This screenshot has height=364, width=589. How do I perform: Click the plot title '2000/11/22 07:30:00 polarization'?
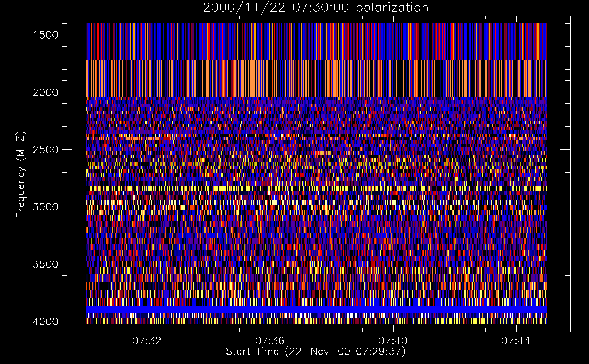point(316,8)
